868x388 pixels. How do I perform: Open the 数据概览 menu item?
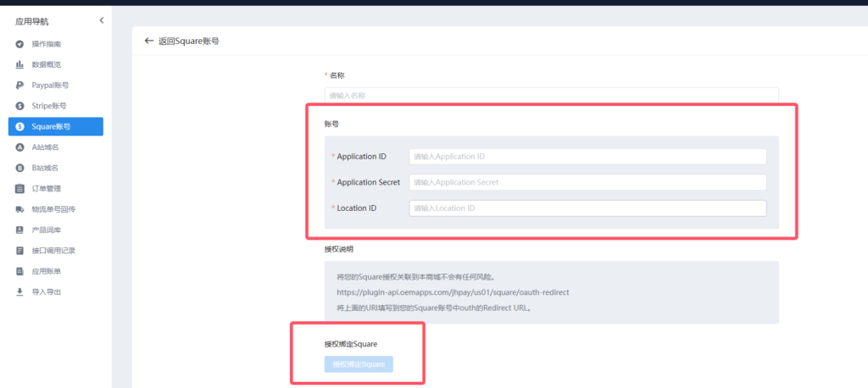click(55, 64)
